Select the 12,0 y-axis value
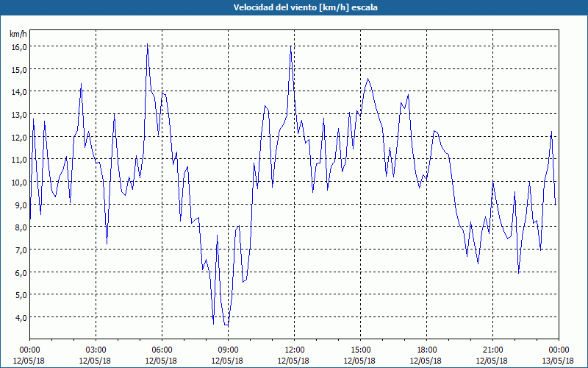 [19, 137]
